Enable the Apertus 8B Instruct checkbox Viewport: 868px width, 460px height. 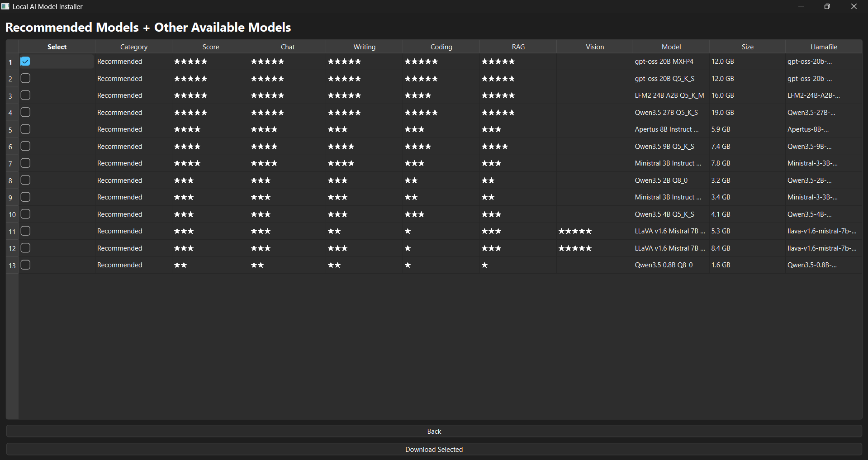[25, 129]
